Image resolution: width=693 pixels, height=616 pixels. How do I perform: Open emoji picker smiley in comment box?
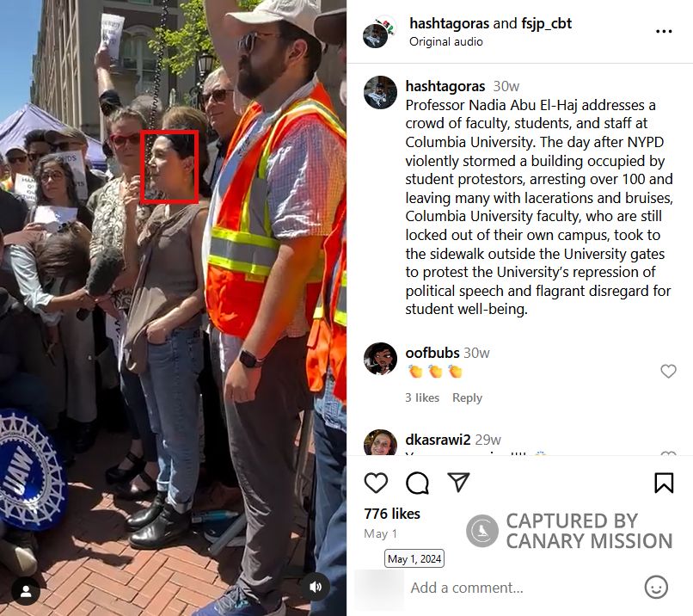[656, 588]
